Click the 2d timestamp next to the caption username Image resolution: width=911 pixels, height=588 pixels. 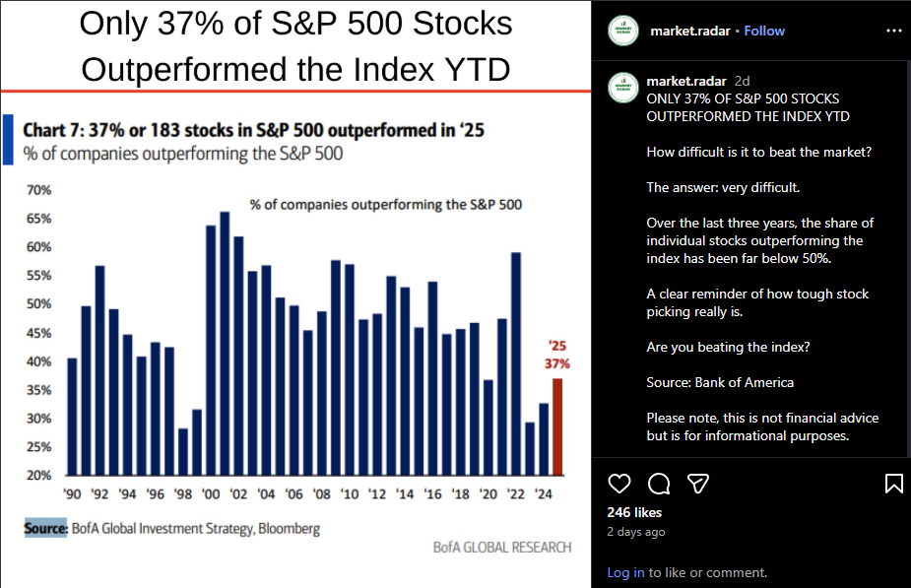coord(741,81)
